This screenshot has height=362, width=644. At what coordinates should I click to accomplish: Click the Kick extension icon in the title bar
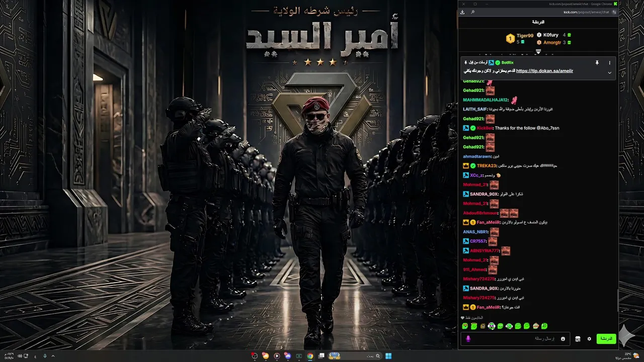pos(615,4)
